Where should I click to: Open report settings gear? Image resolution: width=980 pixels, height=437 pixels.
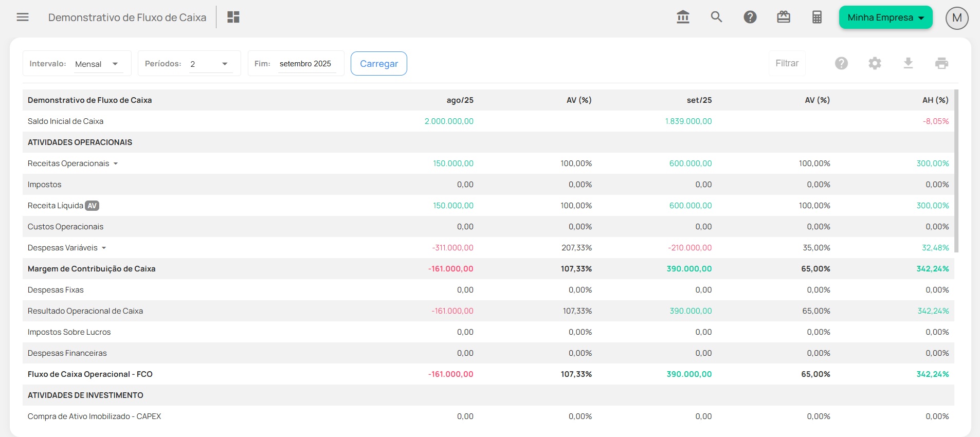click(x=875, y=63)
